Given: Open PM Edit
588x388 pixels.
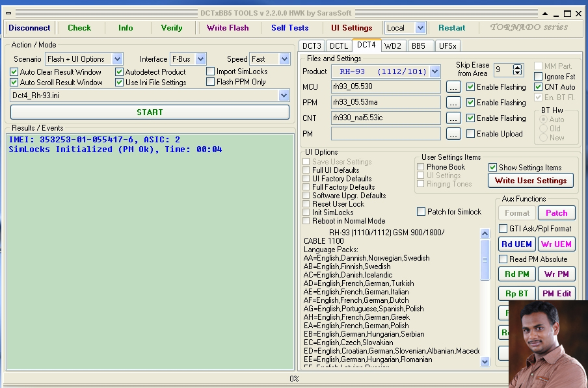Looking at the screenshot, I should [557, 294].
